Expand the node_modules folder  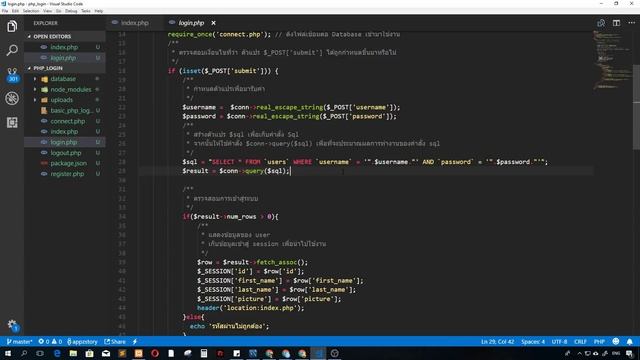point(65,89)
